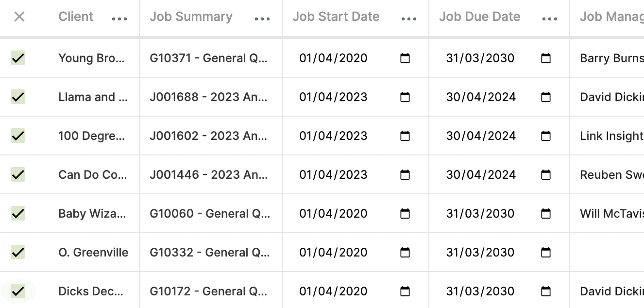644x308 pixels.
Task: Open calendar picker for Llama and due date
Action: pos(546,97)
